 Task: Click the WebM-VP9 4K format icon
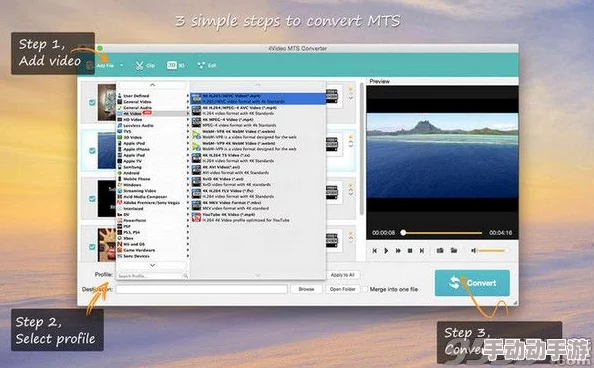click(x=196, y=146)
